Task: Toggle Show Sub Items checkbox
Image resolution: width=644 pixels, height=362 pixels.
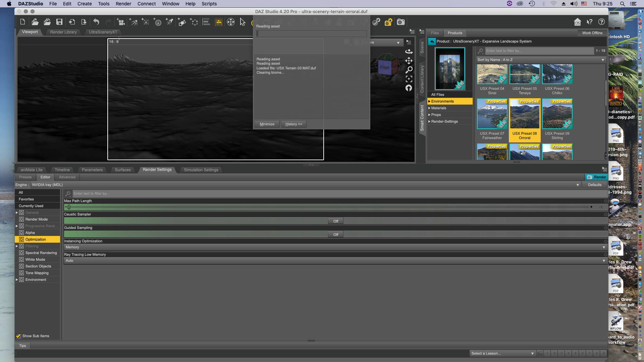Action: coord(18,336)
